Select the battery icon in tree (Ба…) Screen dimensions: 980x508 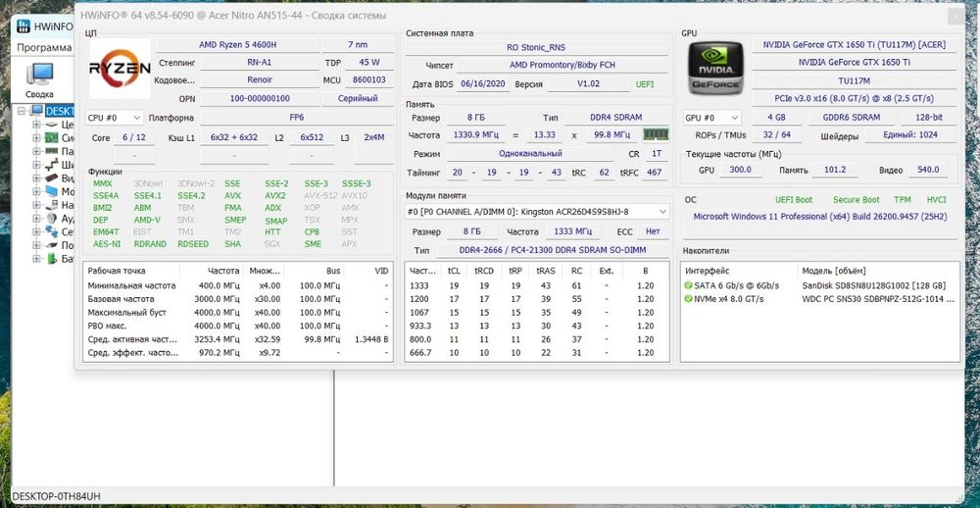coord(52,258)
